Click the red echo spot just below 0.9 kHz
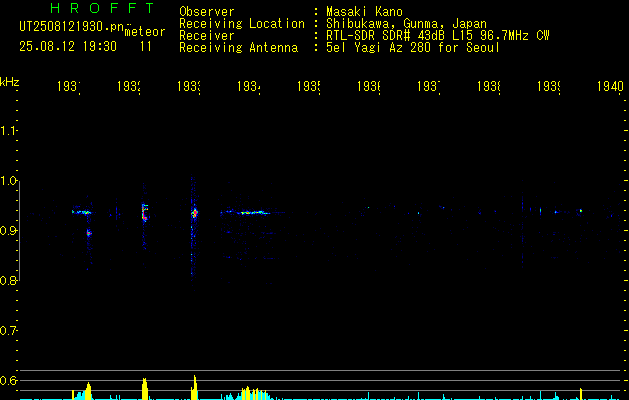 [x=89, y=233]
